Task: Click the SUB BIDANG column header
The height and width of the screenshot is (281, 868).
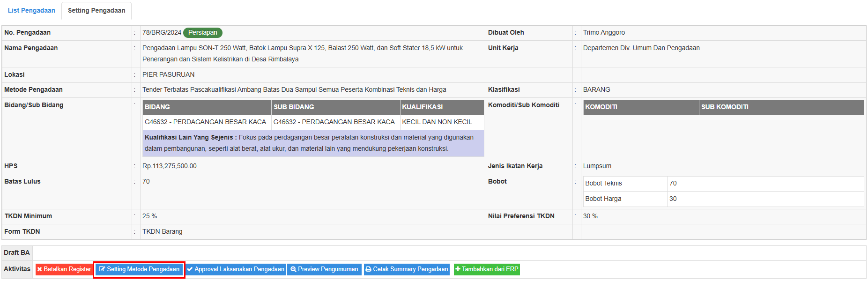Action: pyautogui.click(x=294, y=107)
